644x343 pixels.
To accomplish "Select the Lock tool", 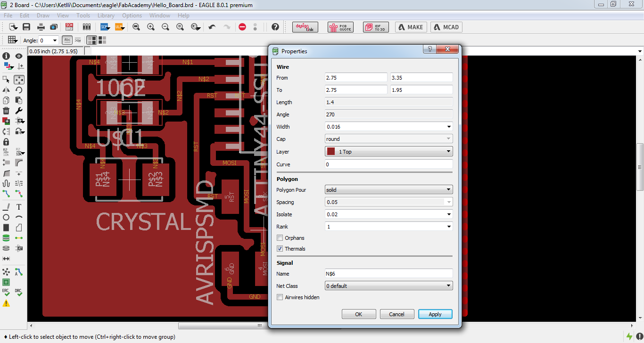I will (x=6, y=141).
